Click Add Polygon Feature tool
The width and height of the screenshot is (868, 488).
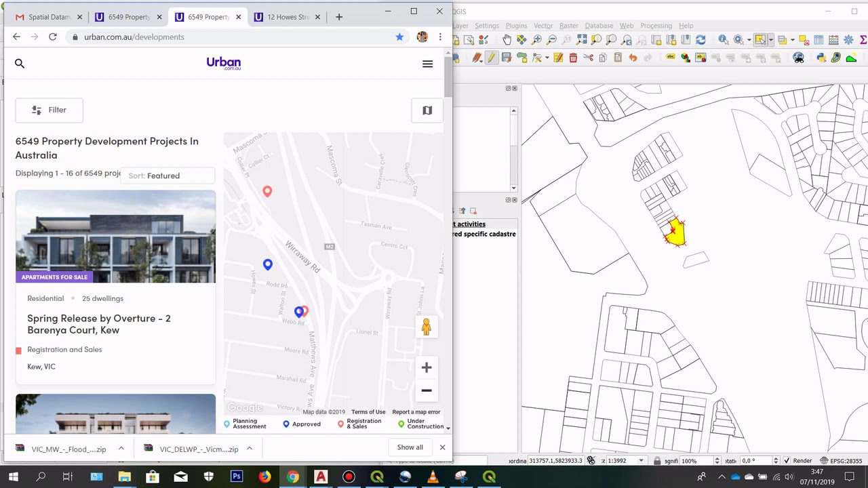point(521,58)
